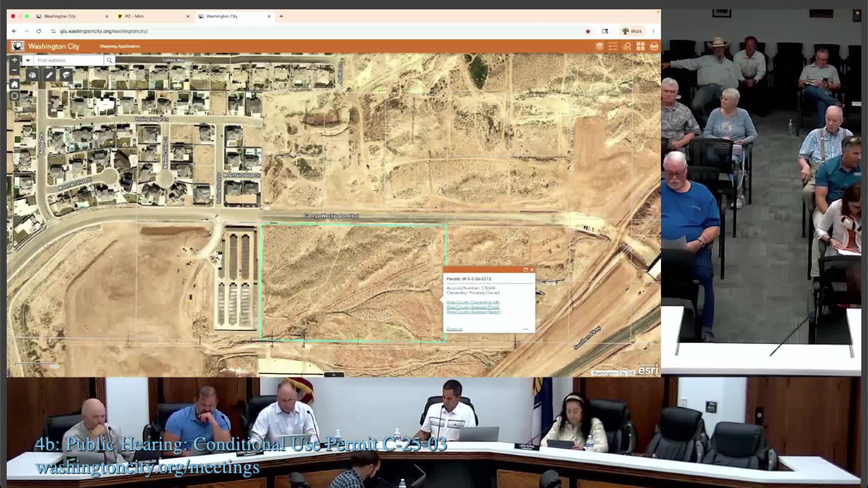Open View County Ownership Info link
Image resolution: width=868 pixels, height=488 pixels.
tap(473, 302)
